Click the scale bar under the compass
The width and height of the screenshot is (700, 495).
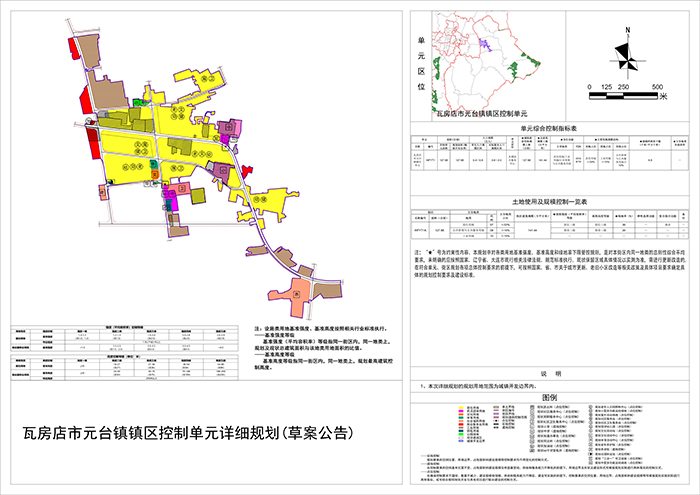(622, 97)
